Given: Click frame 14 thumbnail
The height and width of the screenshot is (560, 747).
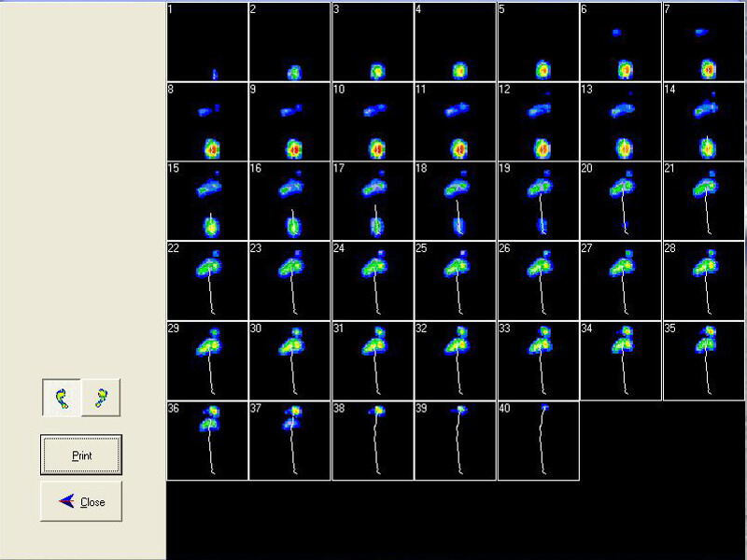Looking at the screenshot, I should [704, 121].
